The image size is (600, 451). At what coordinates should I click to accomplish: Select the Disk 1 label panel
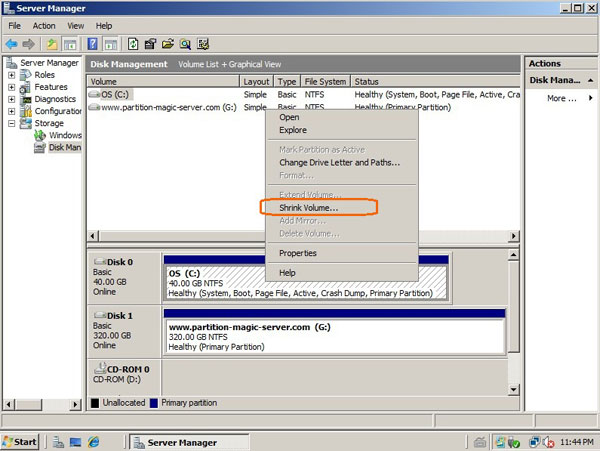[x=123, y=331]
